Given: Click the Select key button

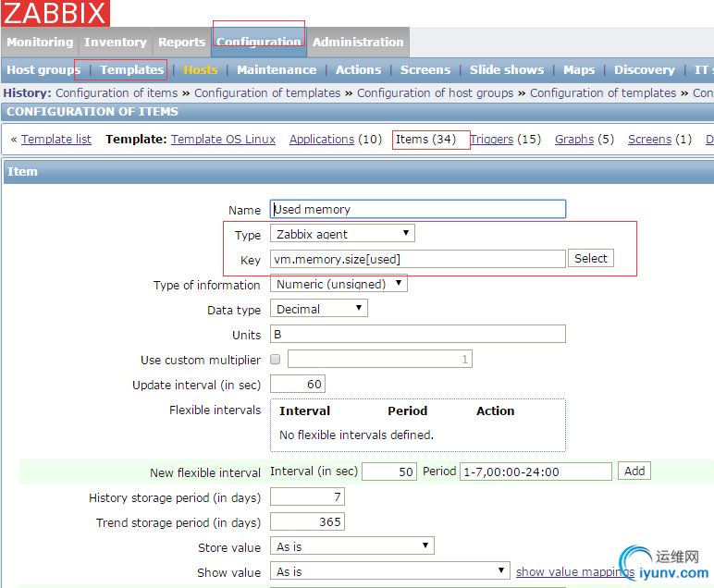Looking at the screenshot, I should [x=591, y=258].
